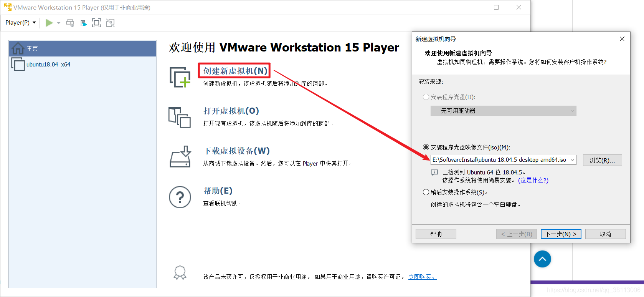The width and height of the screenshot is (644, 297).
Task: Close the 新建虚拟机向导 dialog
Action: pos(622,39)
